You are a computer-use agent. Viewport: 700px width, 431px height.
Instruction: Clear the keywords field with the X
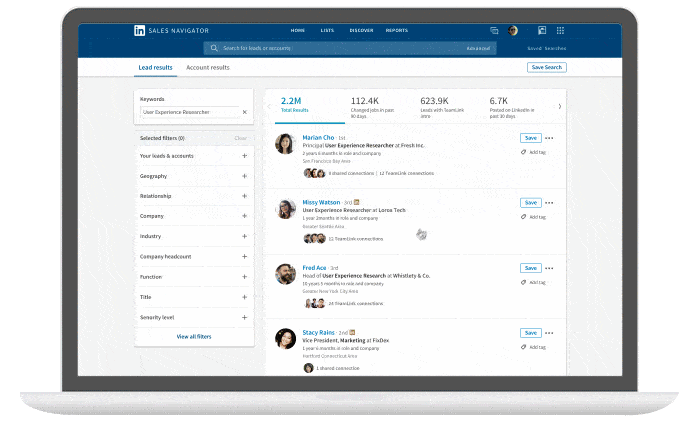[244, 112]
